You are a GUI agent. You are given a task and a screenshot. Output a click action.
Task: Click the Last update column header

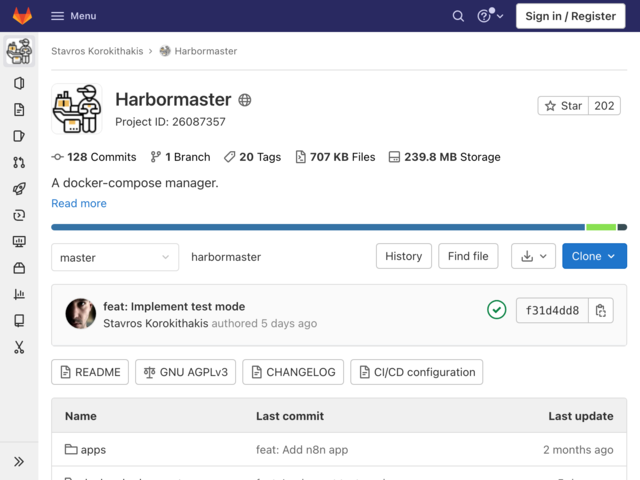click(580, 416)
